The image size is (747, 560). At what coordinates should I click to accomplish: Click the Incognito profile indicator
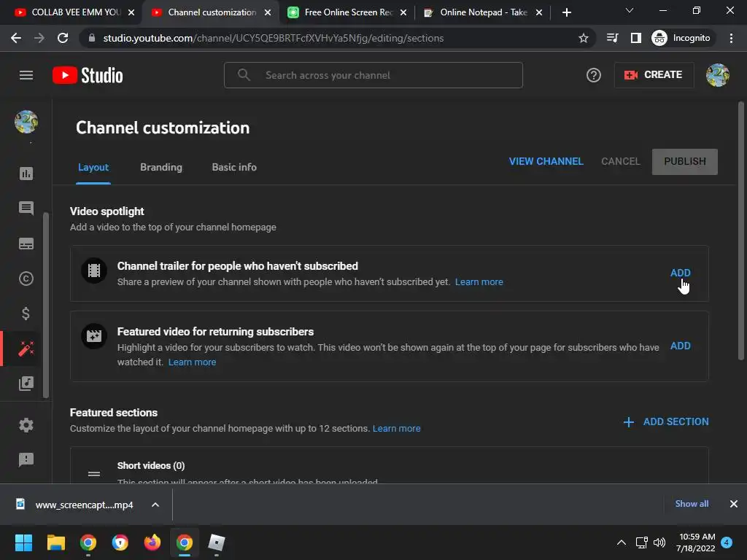pos(682,38)
